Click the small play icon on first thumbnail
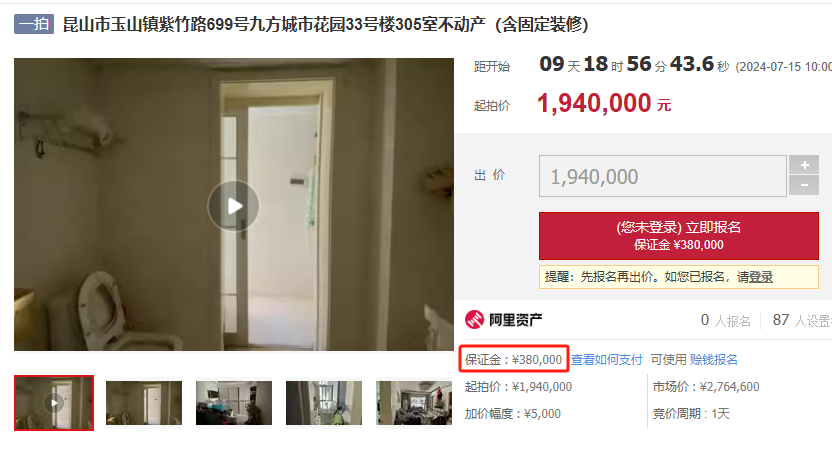832x450 pixels. click(x=54, y=403)
